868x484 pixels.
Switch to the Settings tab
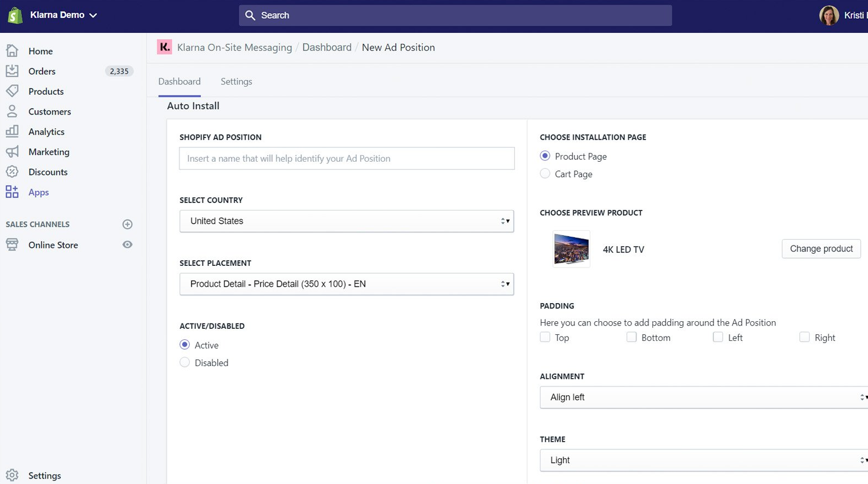point(236,82)
